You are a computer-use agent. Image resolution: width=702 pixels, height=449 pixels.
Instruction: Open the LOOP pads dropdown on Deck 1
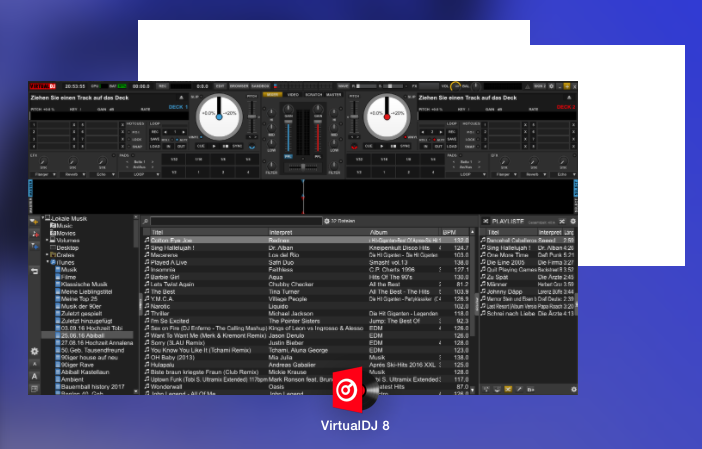(x=140, y=175)
